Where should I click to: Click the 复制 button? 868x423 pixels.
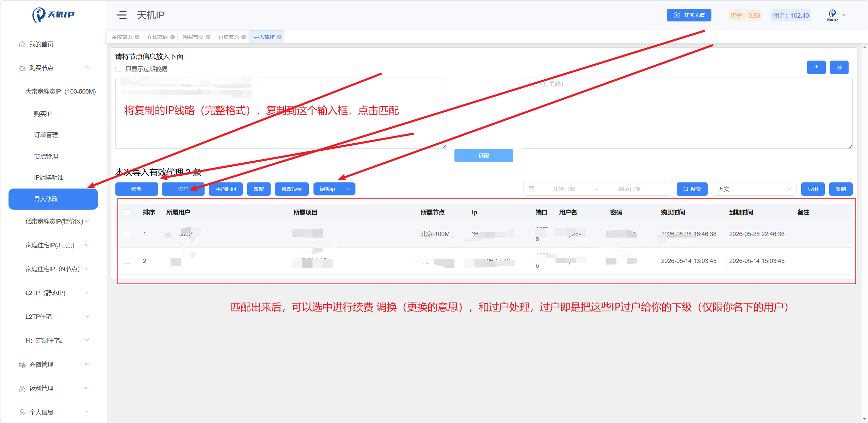click(841, 189)
